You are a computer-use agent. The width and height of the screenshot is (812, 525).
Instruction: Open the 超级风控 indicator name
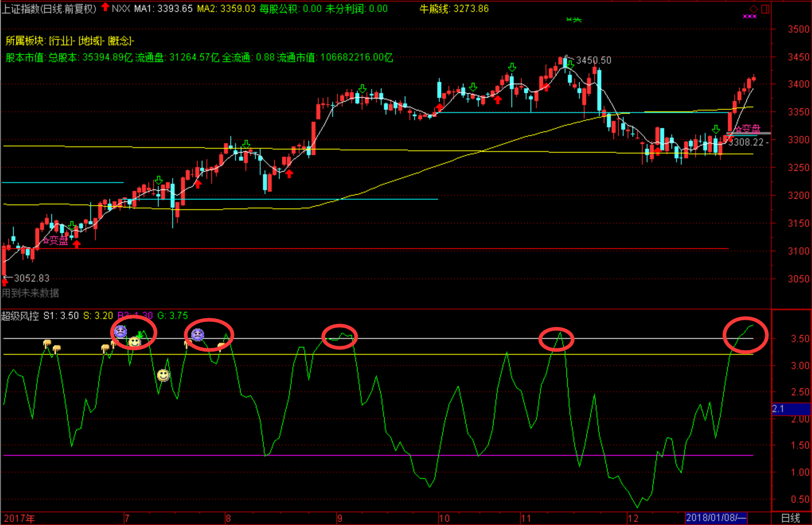(x=20, y=316)
